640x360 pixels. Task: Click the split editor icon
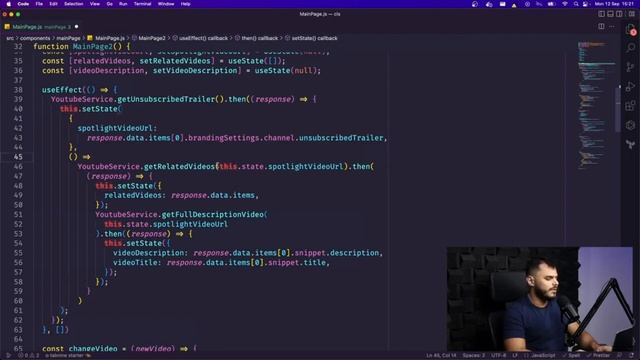pos(601,27)
